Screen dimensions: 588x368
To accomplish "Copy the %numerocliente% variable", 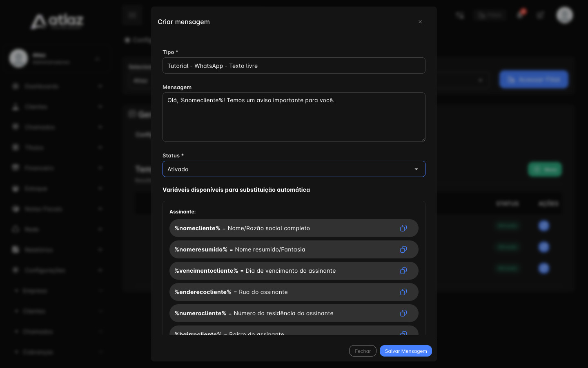I will pos(403,313).
